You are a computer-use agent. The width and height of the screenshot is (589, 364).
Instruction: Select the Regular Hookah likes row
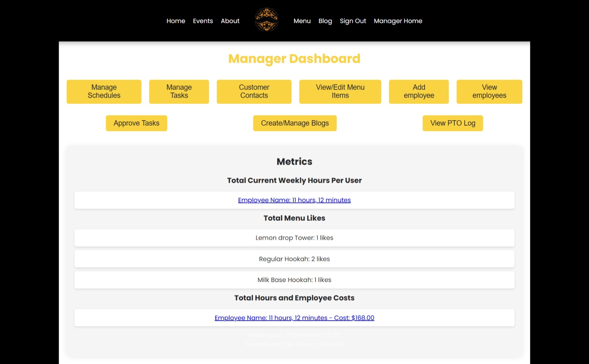[294, 259]
